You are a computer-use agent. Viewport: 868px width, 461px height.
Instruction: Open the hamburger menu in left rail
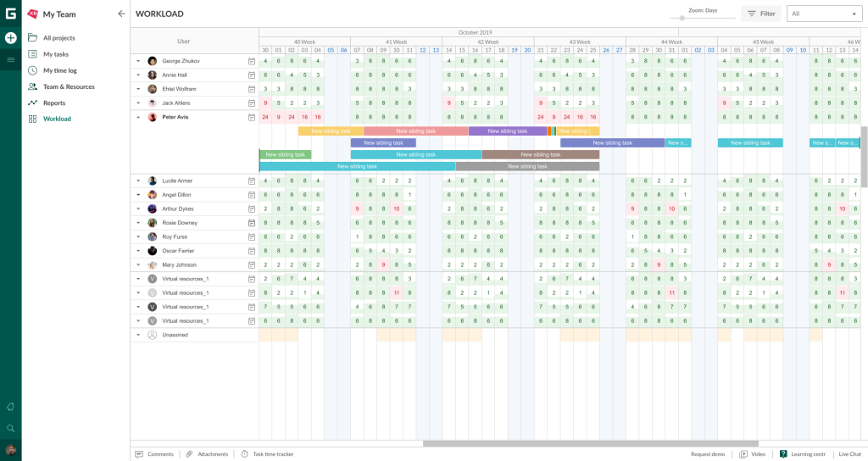pos(10,60)
